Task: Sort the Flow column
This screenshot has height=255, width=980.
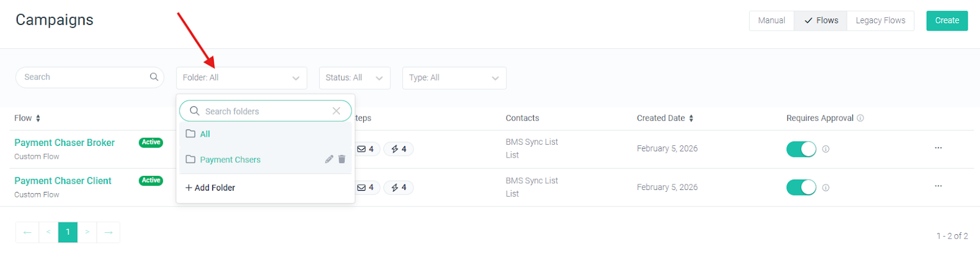Action: [38, 118]
